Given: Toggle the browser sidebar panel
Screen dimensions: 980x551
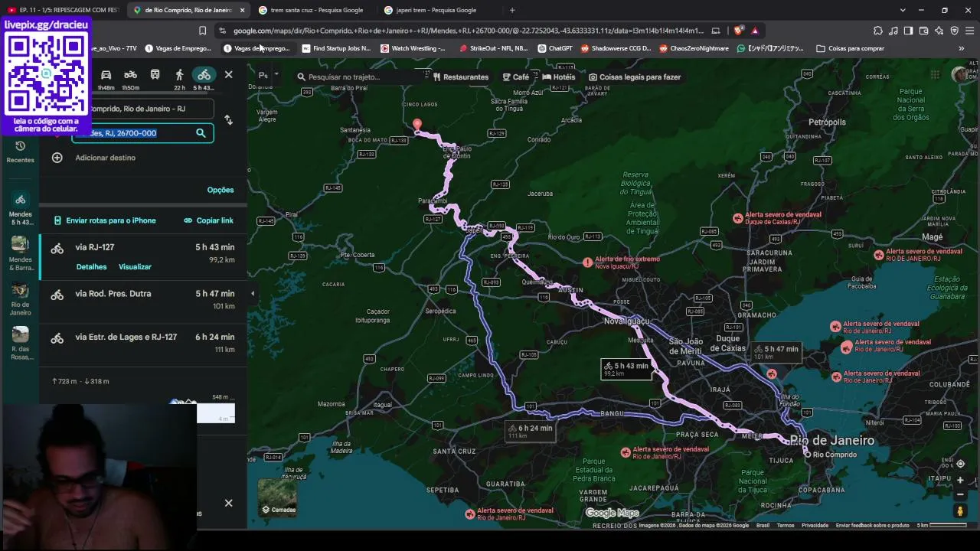Looking at the screenshot, I should coord(908,31).
